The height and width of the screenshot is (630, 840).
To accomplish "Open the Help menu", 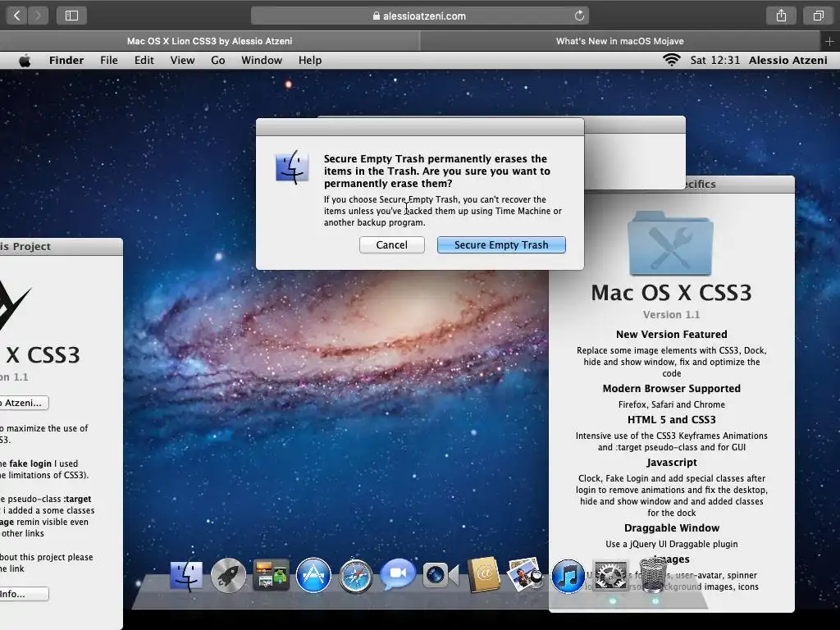I will (x=310, y=60).
